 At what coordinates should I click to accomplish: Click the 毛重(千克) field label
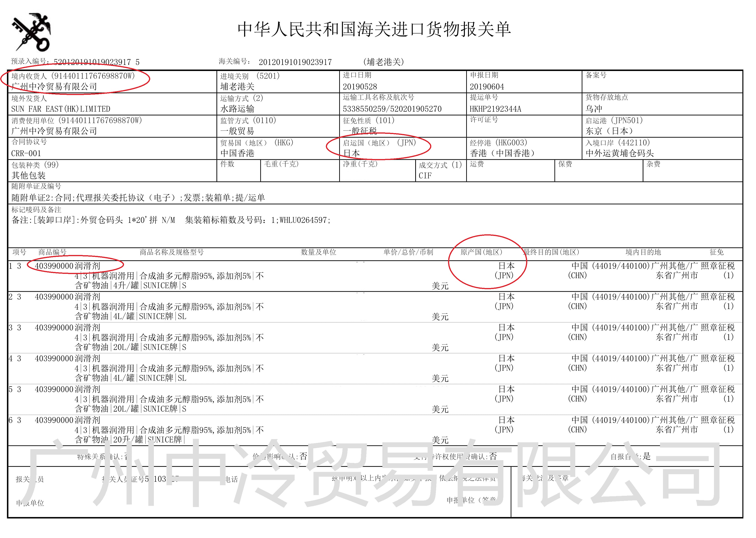pyautogui.click(x=281, y=164)
